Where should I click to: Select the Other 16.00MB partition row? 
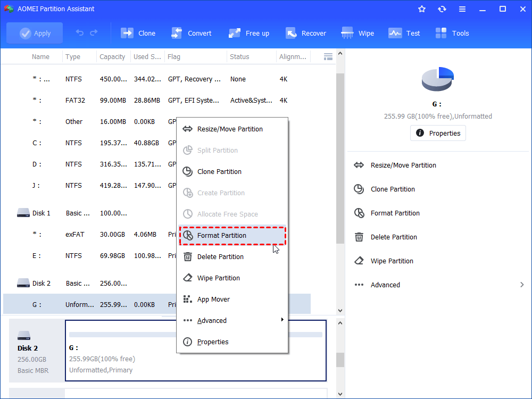pos(157,121)
